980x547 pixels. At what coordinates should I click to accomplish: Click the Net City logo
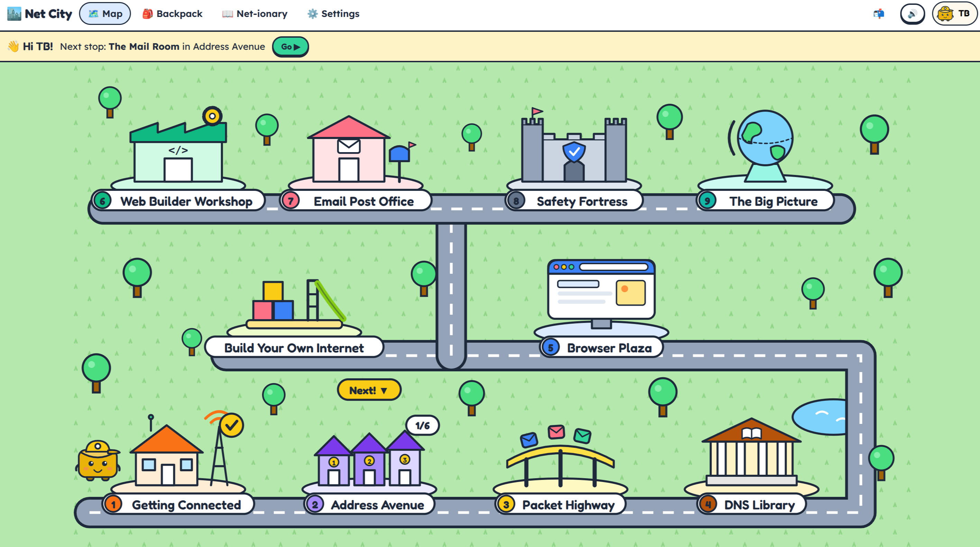(x=39, y=14)
